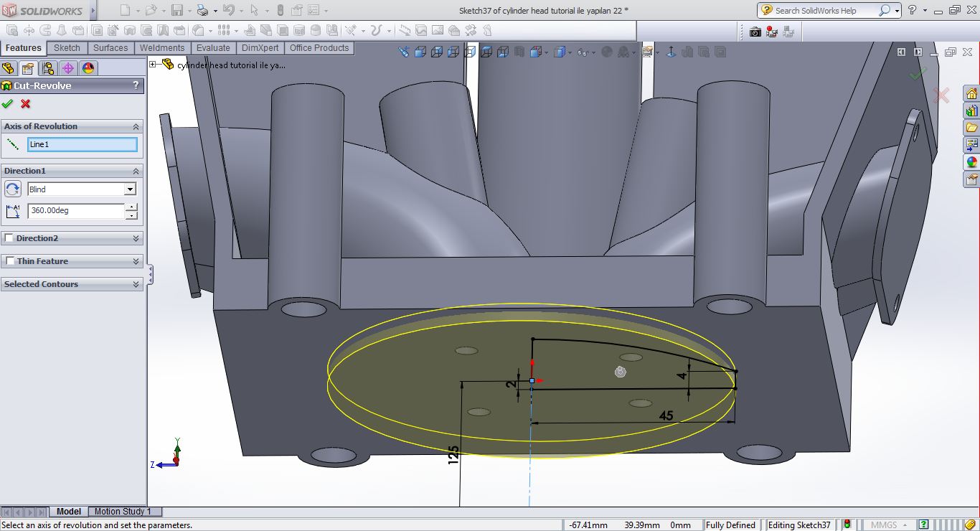Collapse the Axis of Revolution section
980x531 pixels.
coord(136,126)
